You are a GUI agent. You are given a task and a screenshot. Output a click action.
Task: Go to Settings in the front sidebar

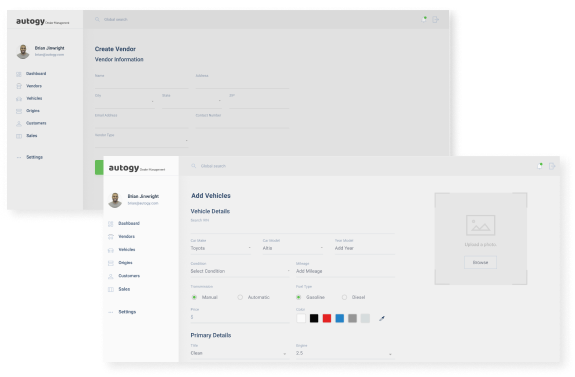[x=127, y=312]
